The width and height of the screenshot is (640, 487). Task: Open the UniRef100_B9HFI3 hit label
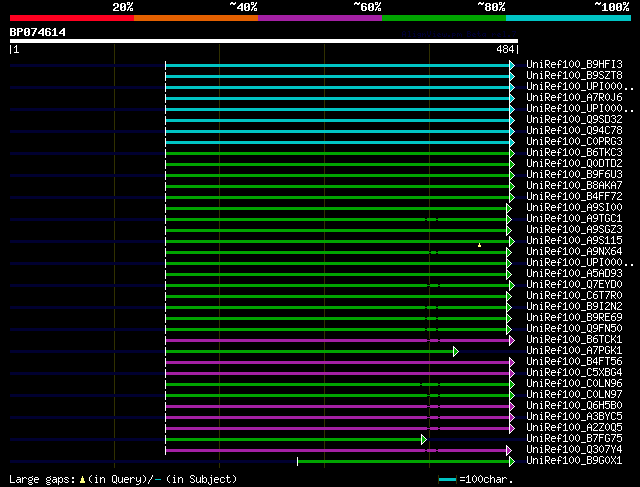[x=574, y=65]
